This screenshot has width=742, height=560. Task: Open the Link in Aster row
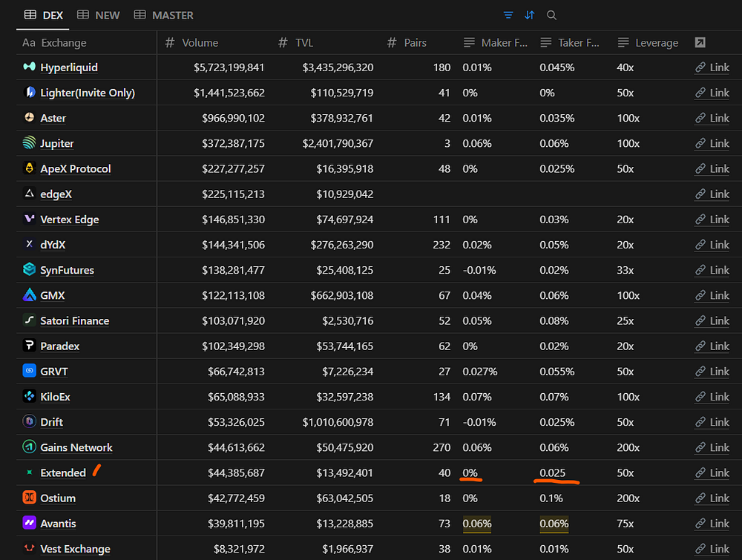click(x=712, y=118)
